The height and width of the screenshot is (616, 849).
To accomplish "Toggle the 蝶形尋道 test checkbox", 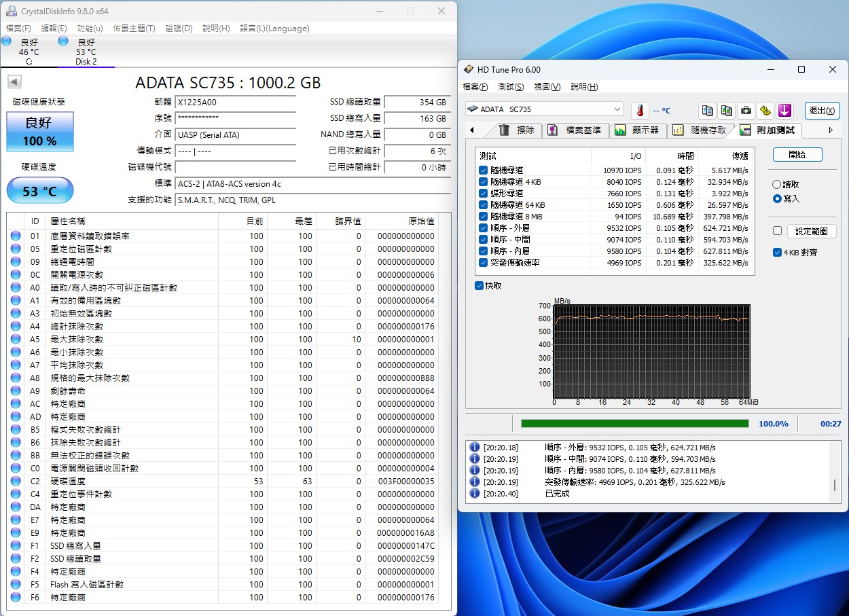I will [x=483, y=194].
